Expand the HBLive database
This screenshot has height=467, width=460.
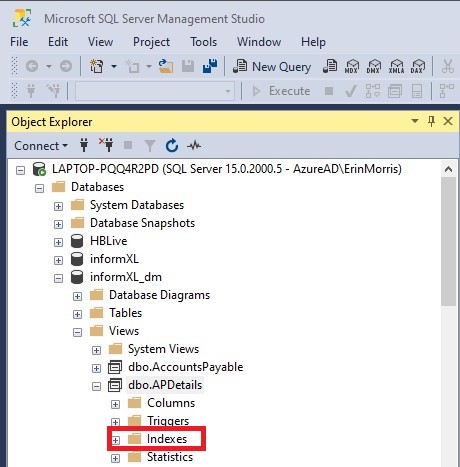click(x=58, y=242)
